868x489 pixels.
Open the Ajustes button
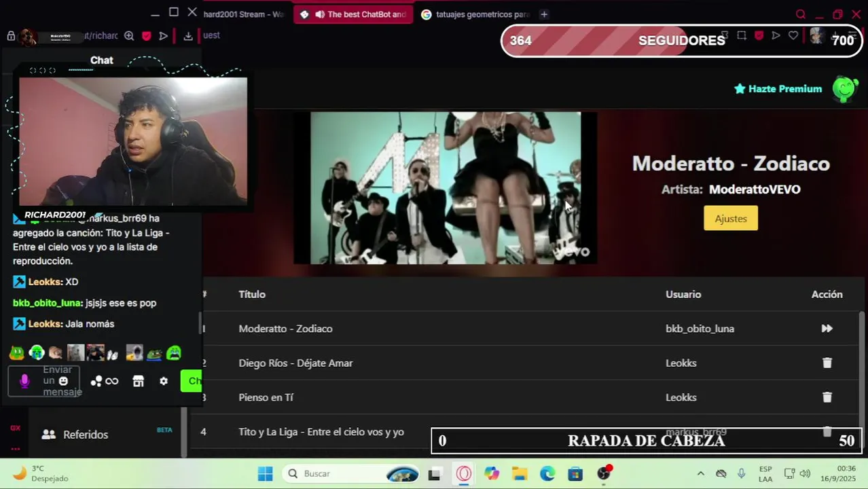(x=731, y=218)
